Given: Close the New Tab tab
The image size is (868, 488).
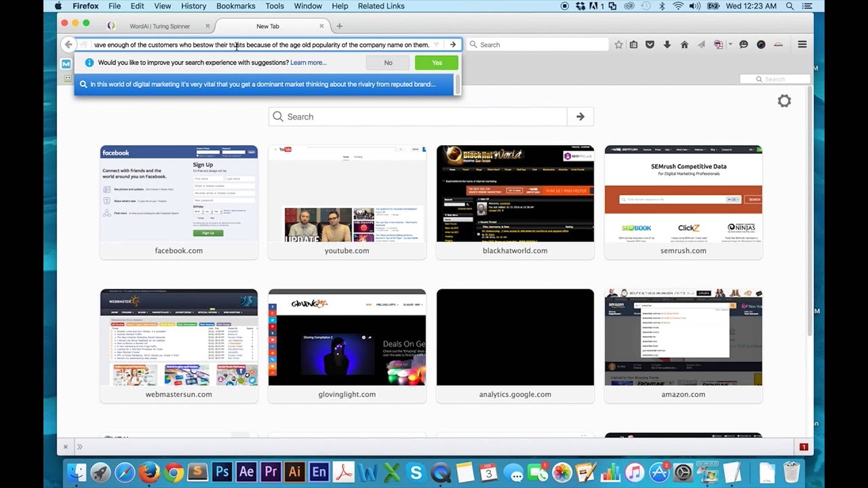Looking at the screenshot, I should coord(321,26).
